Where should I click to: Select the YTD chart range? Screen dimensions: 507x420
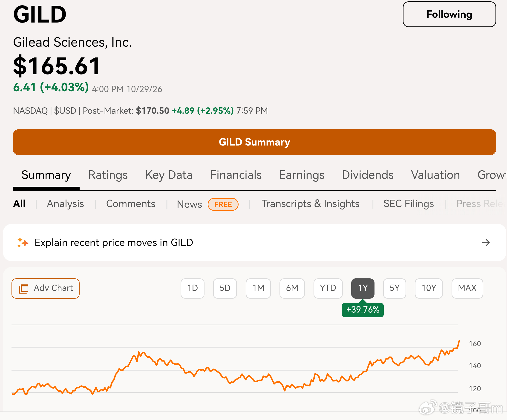[328, 288]
